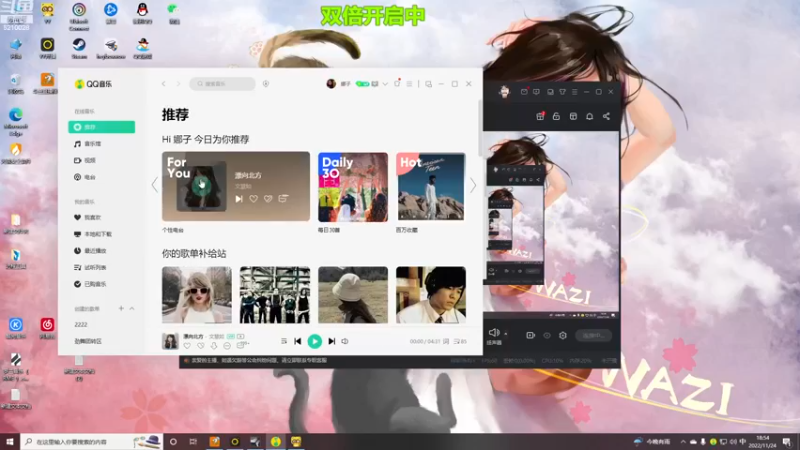Open streaming window settings gear
The width and height of the screenshot is (800, 450).
[x=563, y=336]
